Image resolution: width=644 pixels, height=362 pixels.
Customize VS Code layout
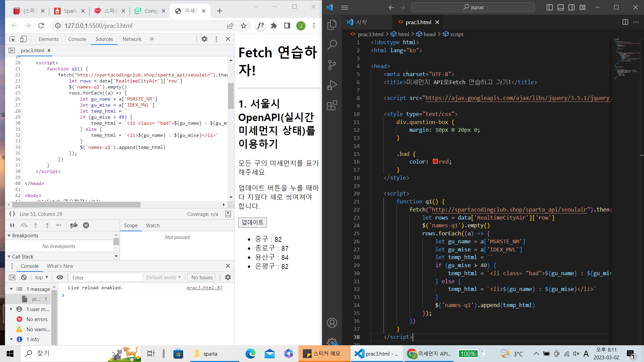tap(583, 7)
